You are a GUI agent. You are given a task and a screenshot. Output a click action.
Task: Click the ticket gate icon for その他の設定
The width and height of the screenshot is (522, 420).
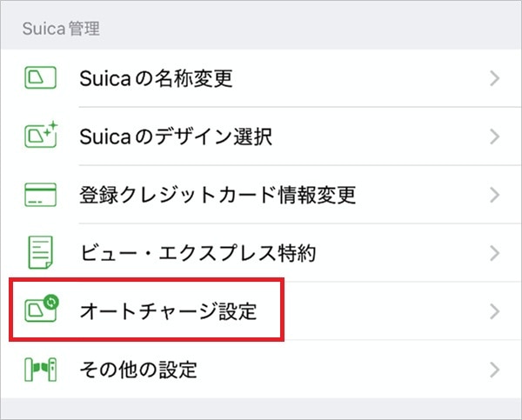[40, 369]
